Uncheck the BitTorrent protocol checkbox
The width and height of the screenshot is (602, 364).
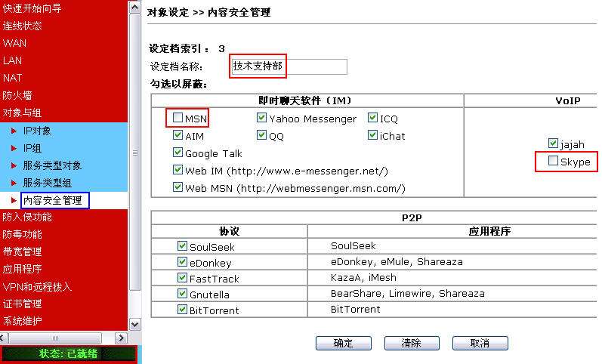182,310
